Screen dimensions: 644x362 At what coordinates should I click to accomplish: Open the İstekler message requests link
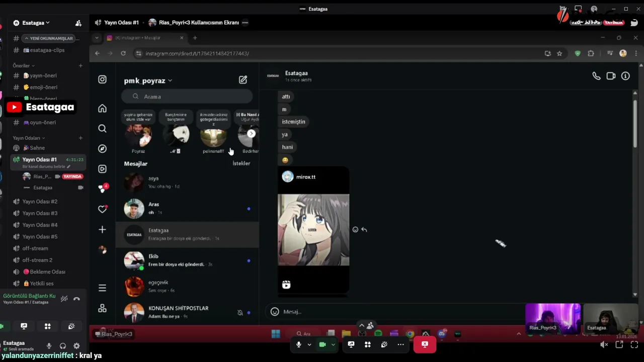241,163
